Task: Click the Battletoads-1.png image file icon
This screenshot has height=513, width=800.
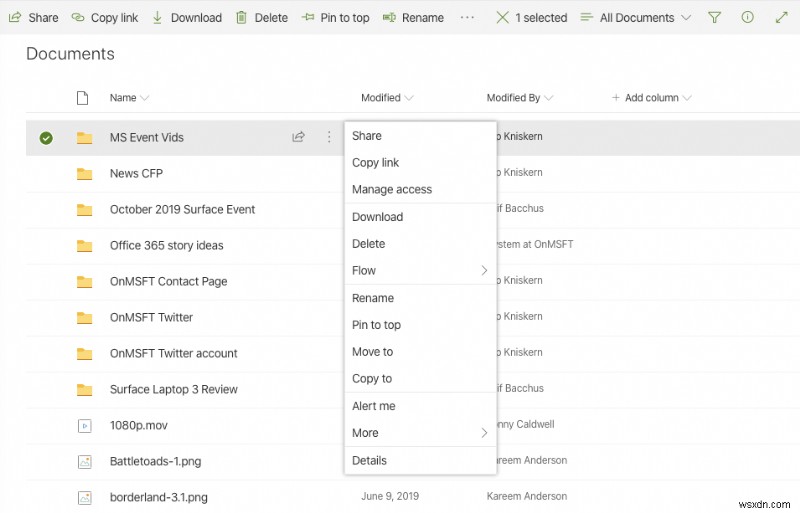Action: click(x=85, y=461)
